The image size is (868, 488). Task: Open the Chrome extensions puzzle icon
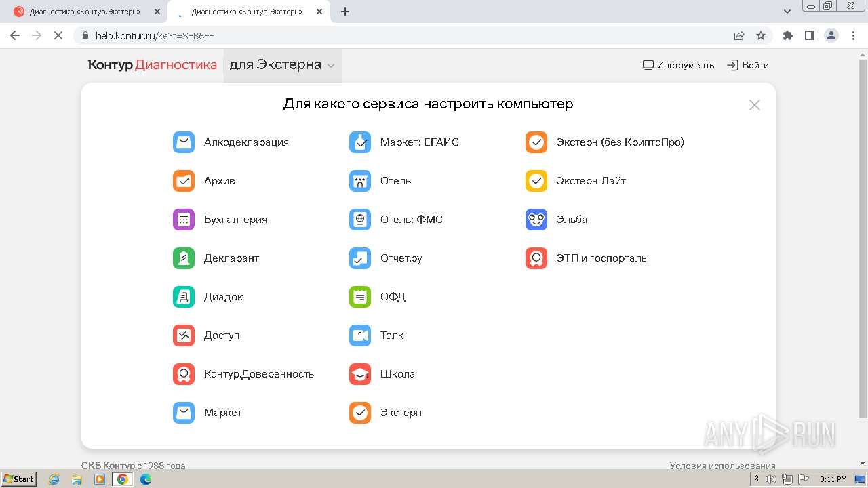[x=787, y=35]
